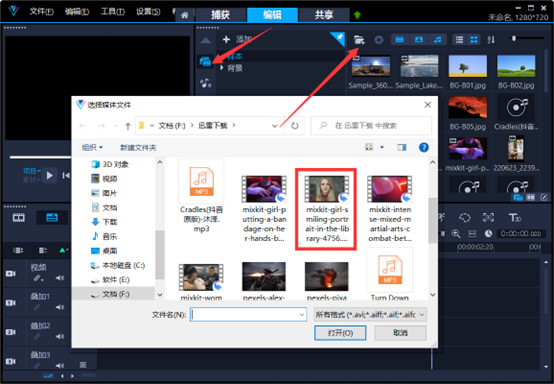Viewport: 554px width, 384px height.
Task: Open the 组织 dropdown menu
Action: tap(92, 147)
